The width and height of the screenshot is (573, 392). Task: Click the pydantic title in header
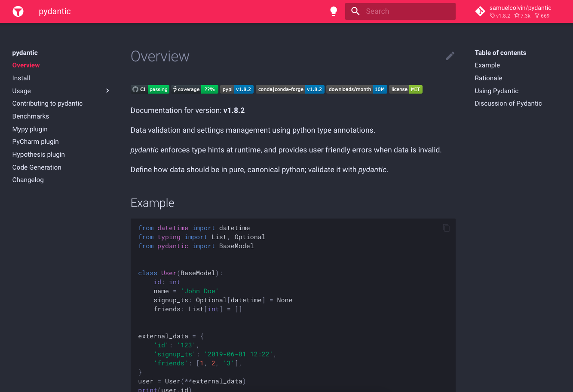click(55, 12)
